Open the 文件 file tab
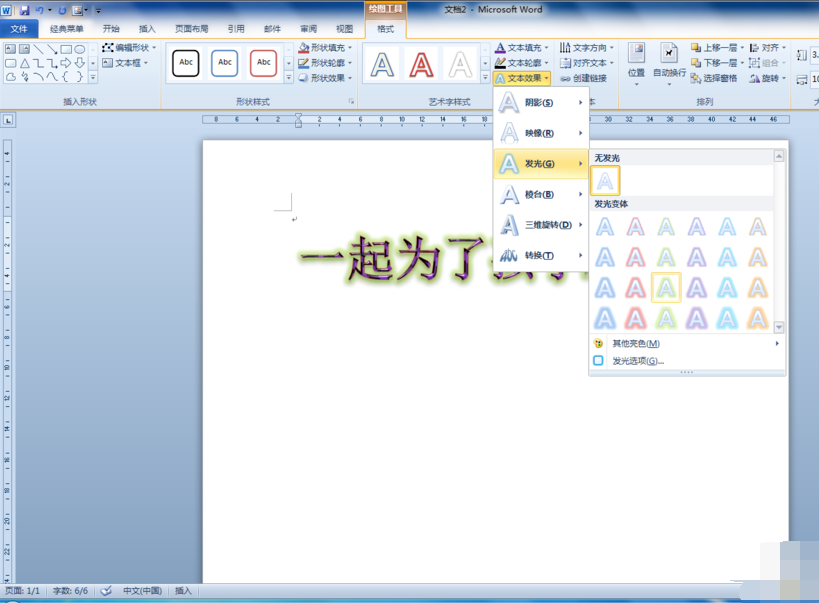 [x=19, y=29]
